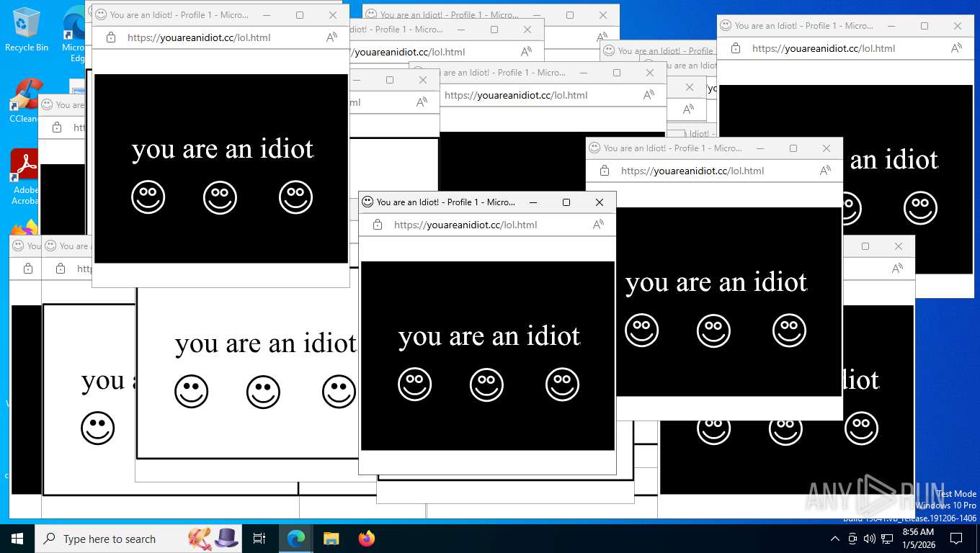The height and width of the screenshot is (553, 980).
Task: Click the URL text in top-right Edge window
Action: point(824,48)
